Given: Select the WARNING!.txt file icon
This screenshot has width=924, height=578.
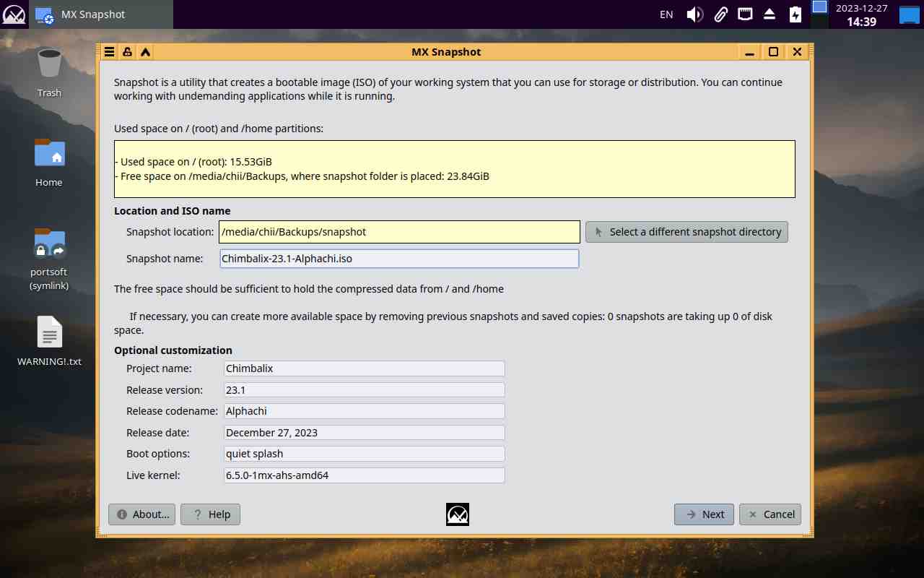Looking at the screenshot, I should tap(49, 341).
